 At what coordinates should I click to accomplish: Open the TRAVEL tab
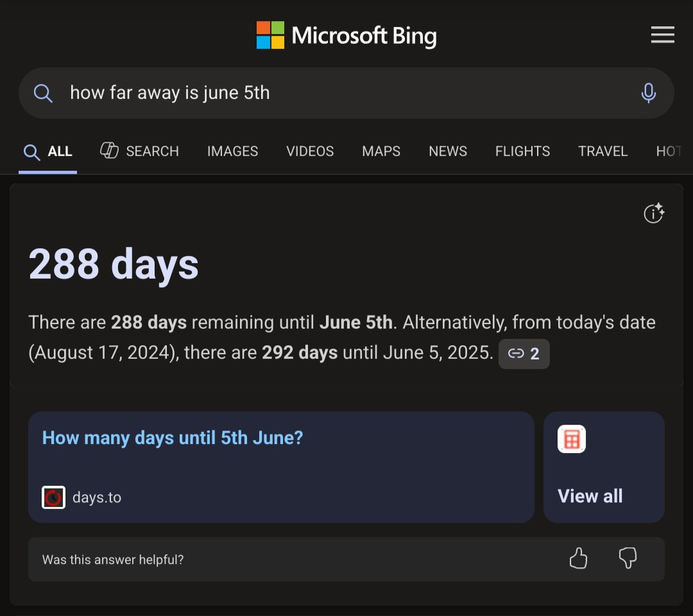(x=603, y=151)
